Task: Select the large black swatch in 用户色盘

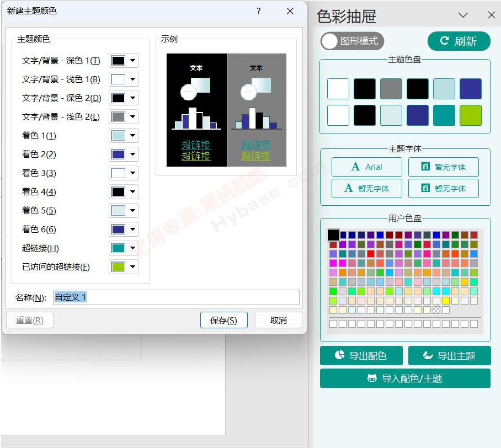Action: [x=333, y=235]
